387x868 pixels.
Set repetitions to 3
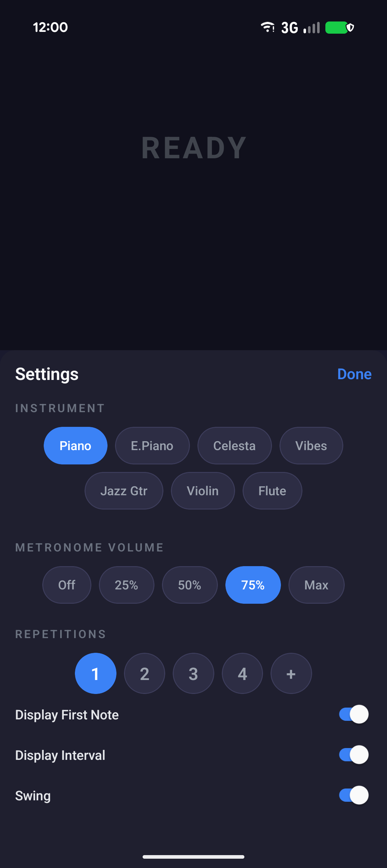click(193, 674)
